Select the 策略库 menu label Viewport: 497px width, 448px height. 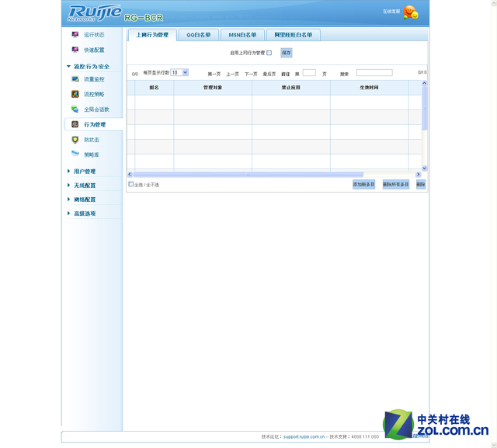click(x=92, y=155)
